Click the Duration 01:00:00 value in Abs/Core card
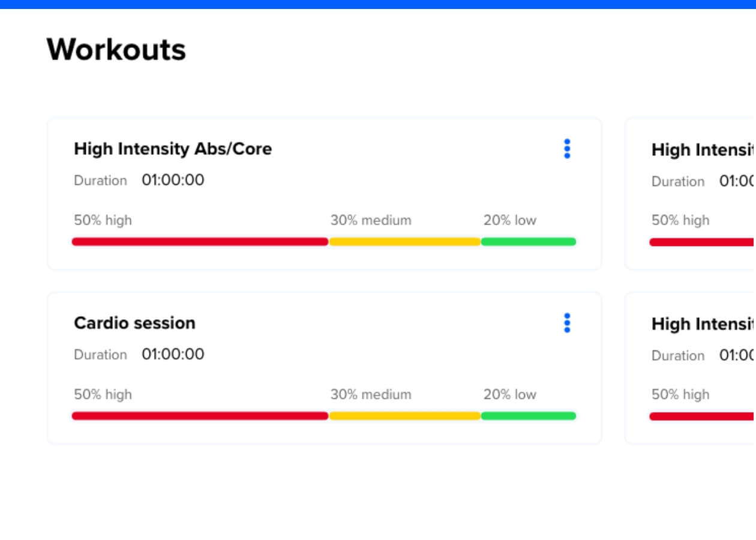Image resolution: width=756 pixels, height=540 pixels. pos(173,180)
